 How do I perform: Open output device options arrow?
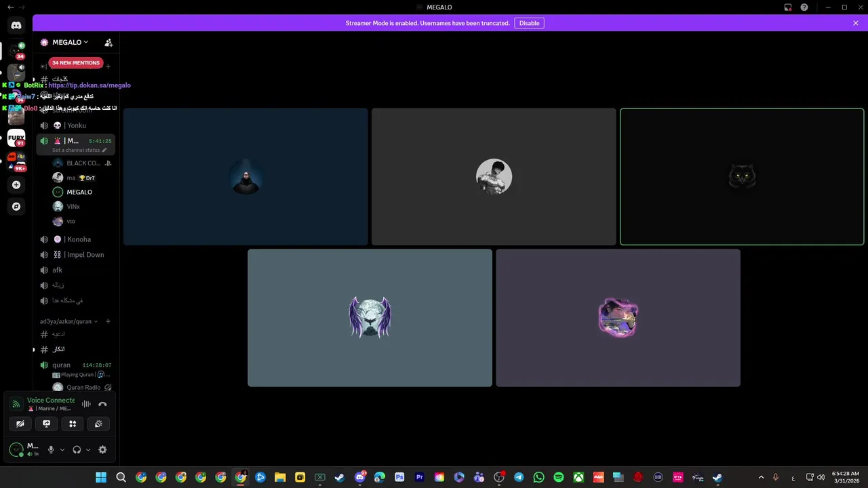pyautogui.click(x=88, y=449)
